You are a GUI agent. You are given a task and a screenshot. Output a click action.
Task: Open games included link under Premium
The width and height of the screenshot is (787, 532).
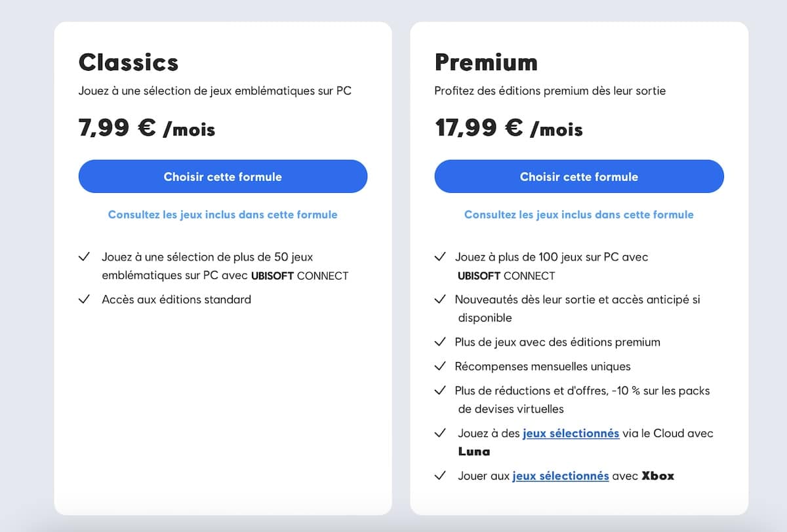[x=579, y=215]
